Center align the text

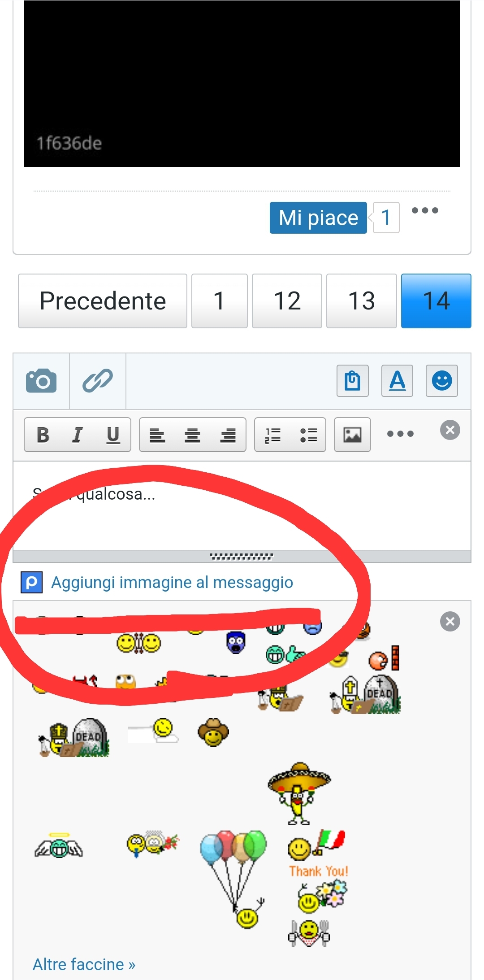(193, 435)
